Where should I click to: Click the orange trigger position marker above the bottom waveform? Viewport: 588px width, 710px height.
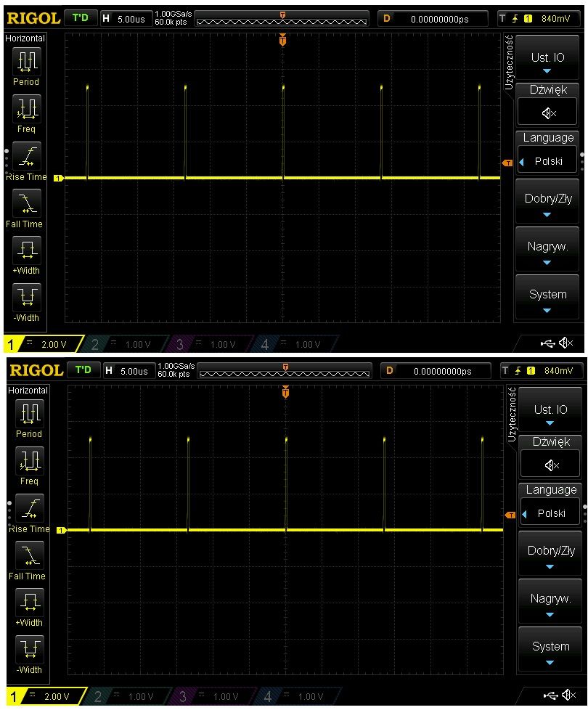tap(285, 392)
